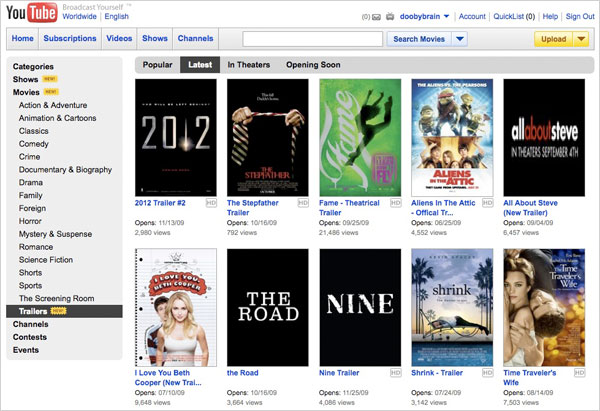Screen dimensions: 600x411
Task: Expand the doobybrain account dropdown arrow
Action: click(446, 16)
